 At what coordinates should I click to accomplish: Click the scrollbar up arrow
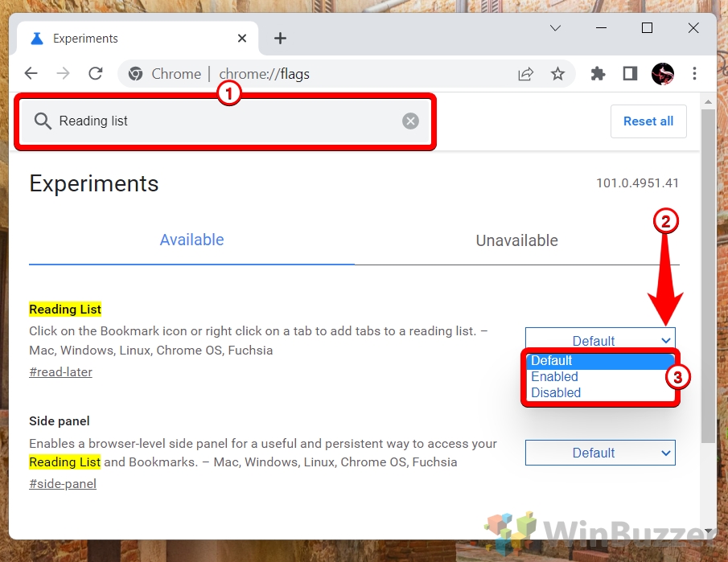(x=708, y=101)
